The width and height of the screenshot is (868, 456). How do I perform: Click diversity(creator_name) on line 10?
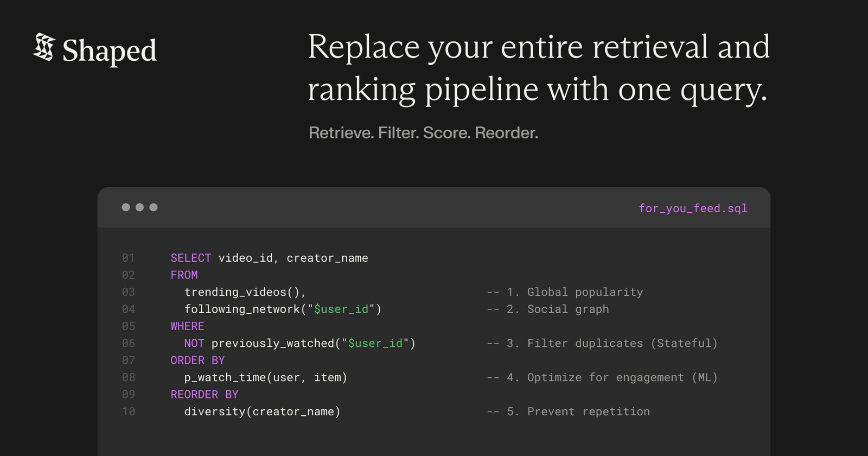point(262,412)
